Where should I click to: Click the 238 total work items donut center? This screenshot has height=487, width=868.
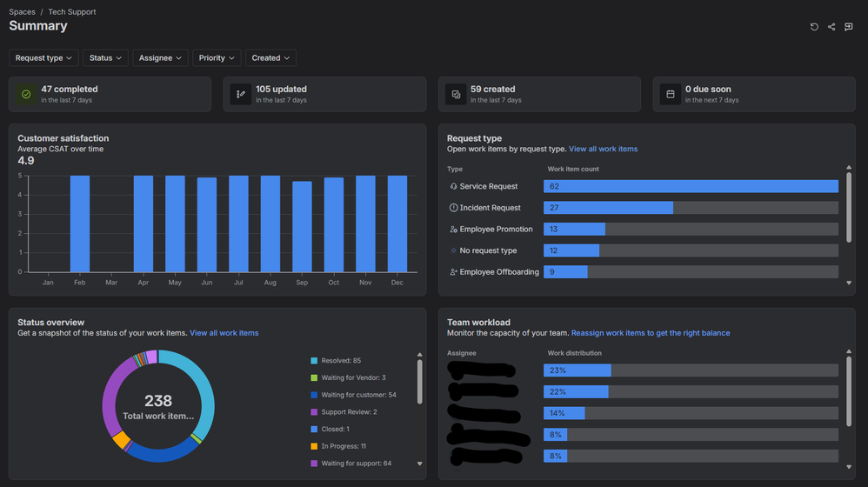pos(158,406)
